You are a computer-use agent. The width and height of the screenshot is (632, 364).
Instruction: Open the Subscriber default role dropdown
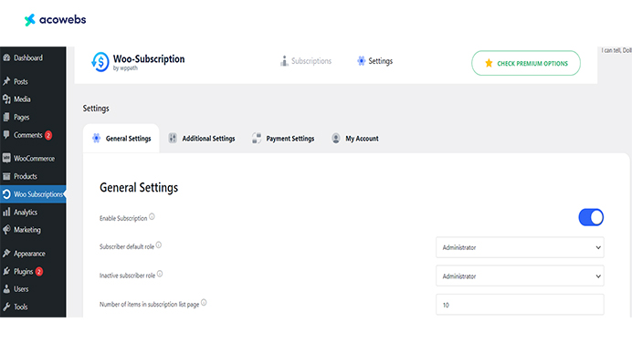pos(520,247)
